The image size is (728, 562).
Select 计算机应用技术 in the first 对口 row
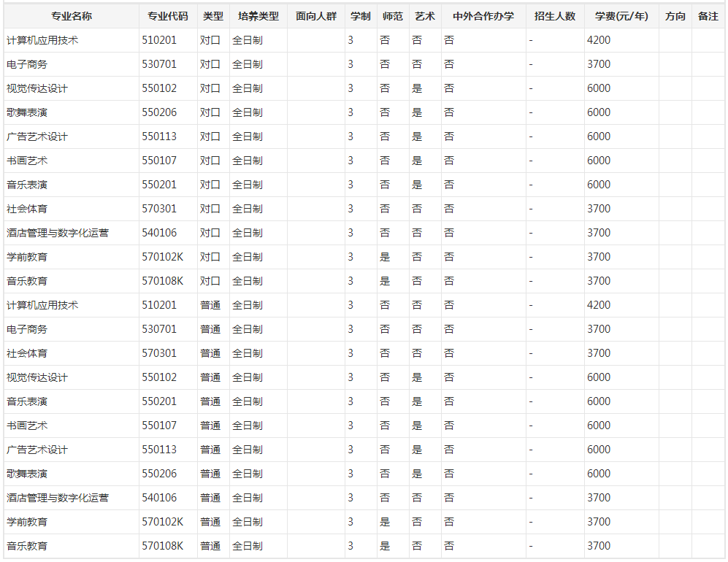(42, 40)
